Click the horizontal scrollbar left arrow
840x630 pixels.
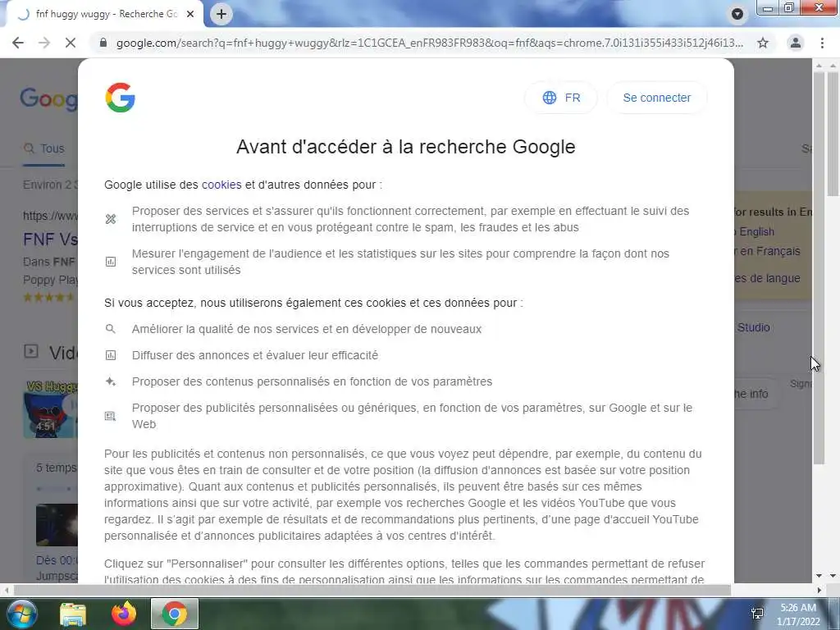coord(6,590)
